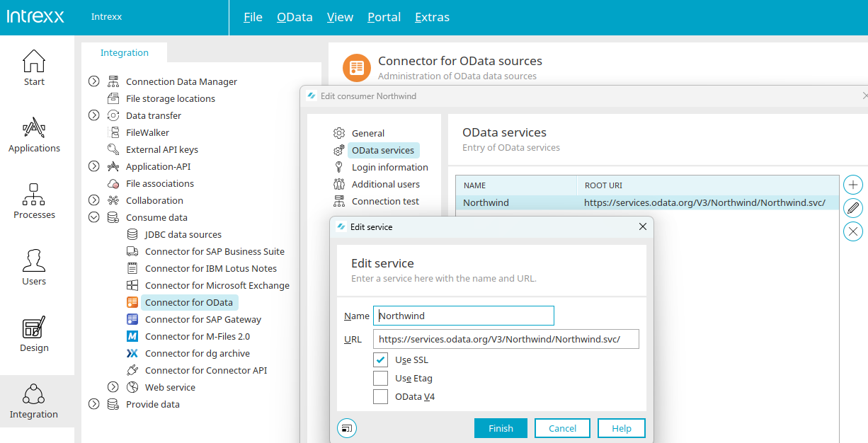Select the OData services settings page
This screenshot has width=868, height=443.
pos(383,150)
